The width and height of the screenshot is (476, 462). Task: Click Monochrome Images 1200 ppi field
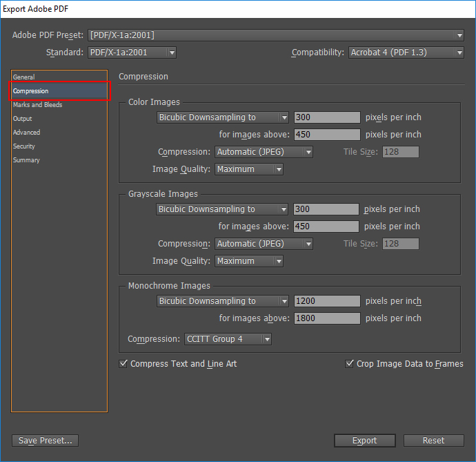pyautogui.click(x=327, y=301)
